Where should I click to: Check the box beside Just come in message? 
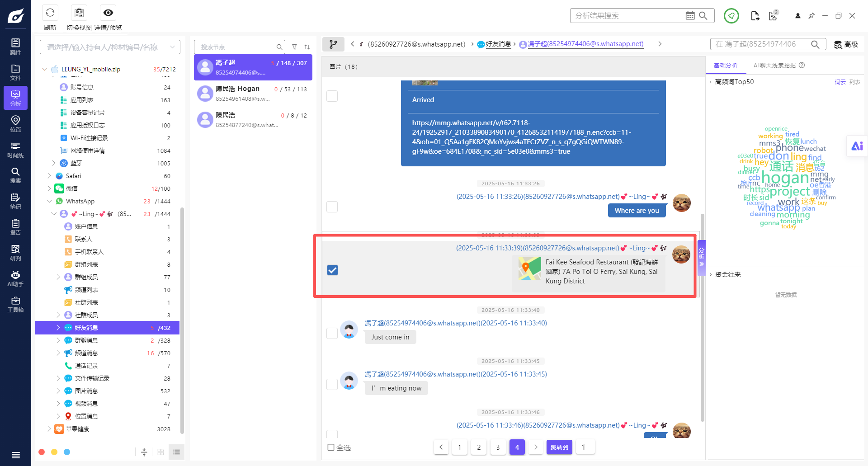point(332,333)
